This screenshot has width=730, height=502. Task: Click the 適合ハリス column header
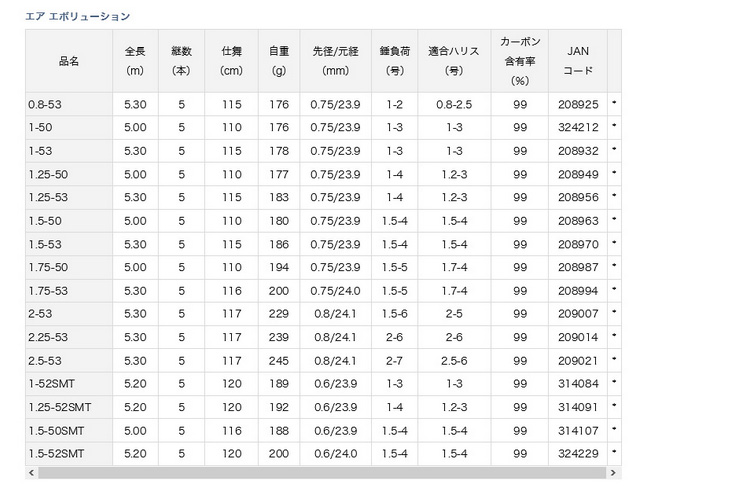pos(454,61)
